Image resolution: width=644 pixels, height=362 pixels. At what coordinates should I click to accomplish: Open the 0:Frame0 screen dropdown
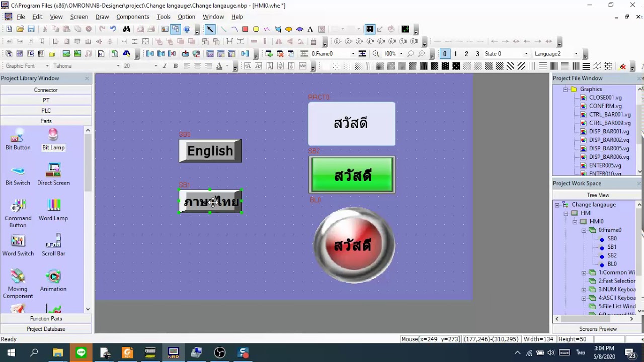(x=353, y=54)
